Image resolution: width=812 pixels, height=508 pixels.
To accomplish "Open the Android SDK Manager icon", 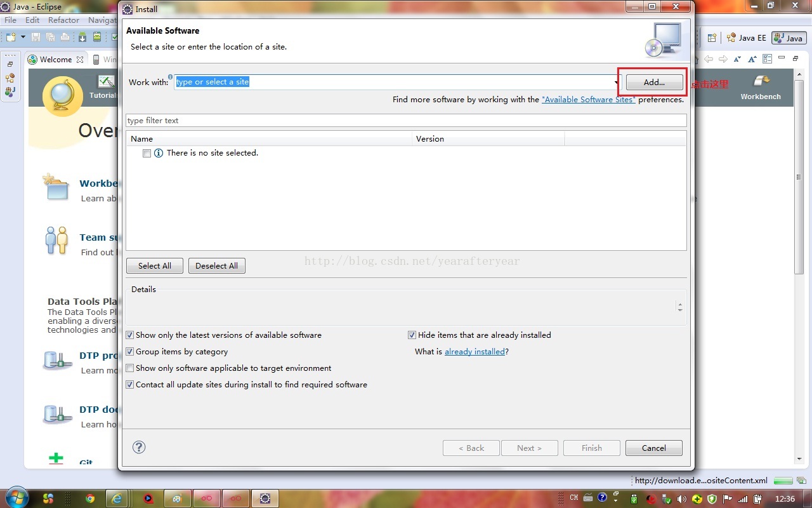I will coord(82,37).
